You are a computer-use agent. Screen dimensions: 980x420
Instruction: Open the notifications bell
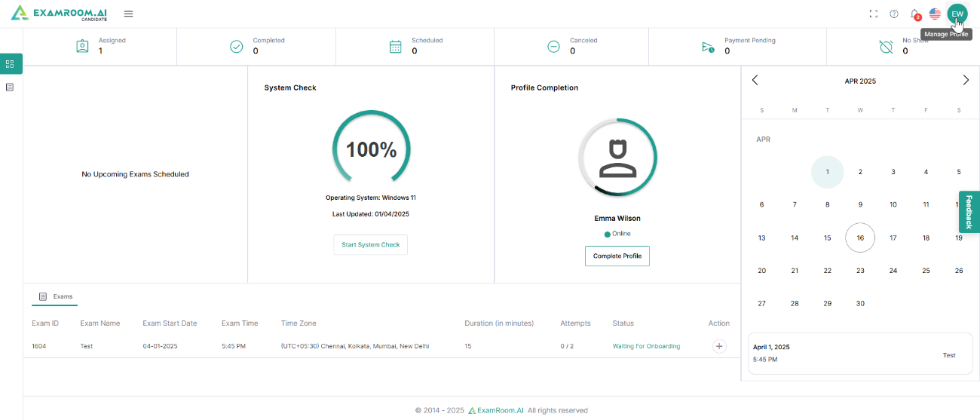tap(914, 14)
